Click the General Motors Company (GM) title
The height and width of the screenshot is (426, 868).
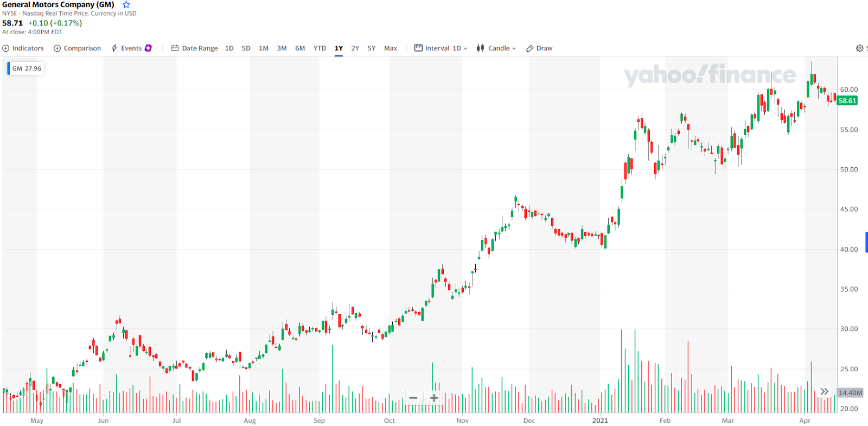[58, 4]
